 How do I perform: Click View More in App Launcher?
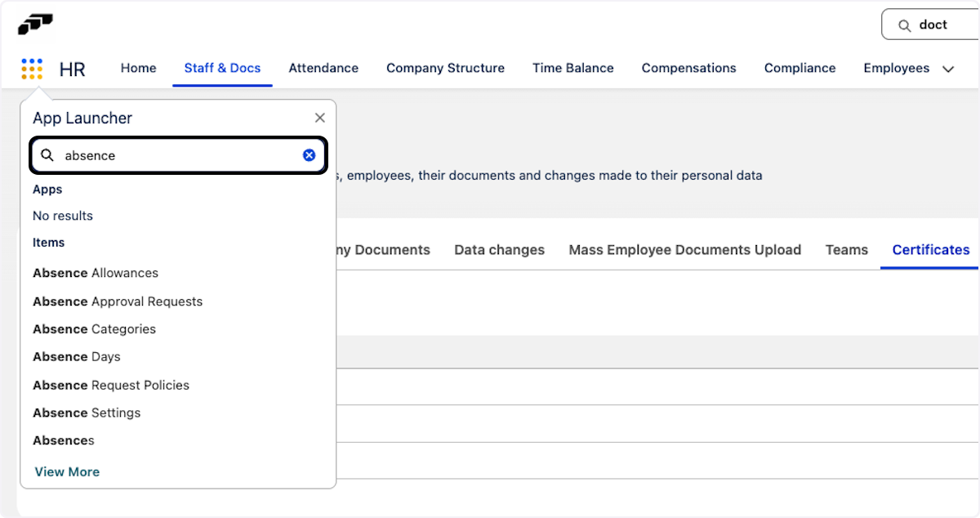coord(67,471)
